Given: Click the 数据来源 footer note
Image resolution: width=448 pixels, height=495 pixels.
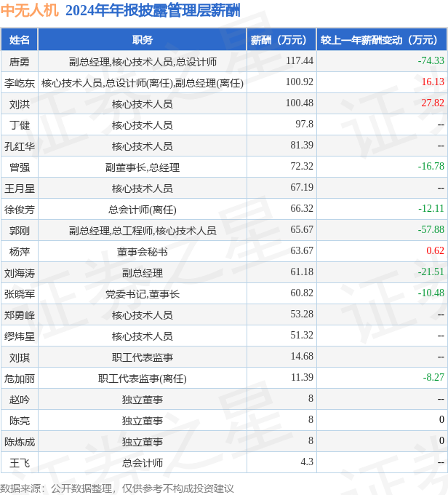Looking at the screenshot, I should [x=117, y=488].
